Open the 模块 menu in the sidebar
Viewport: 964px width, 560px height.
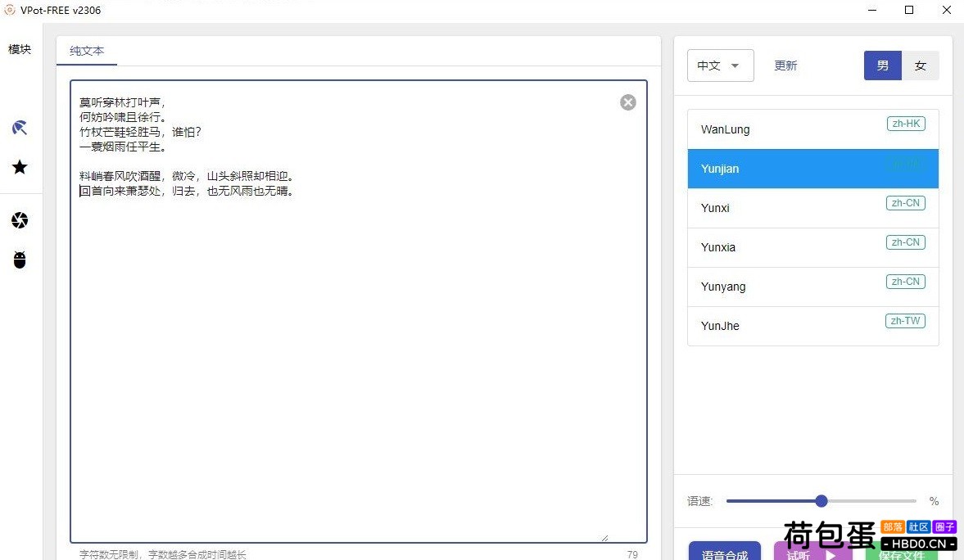[20, 49]
